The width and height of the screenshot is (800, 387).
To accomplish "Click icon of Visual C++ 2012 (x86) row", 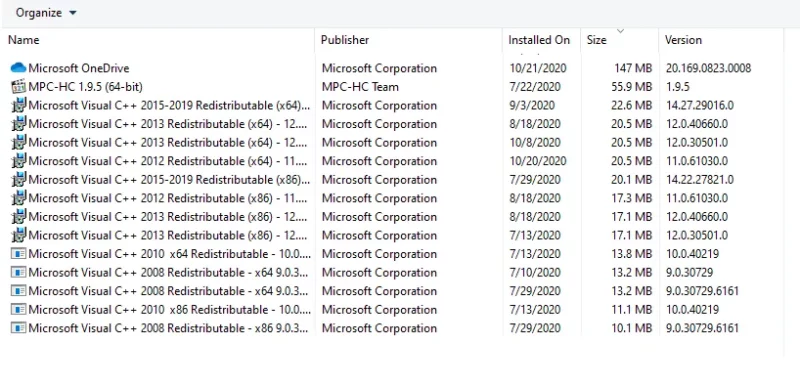I will tap(18, 198).
